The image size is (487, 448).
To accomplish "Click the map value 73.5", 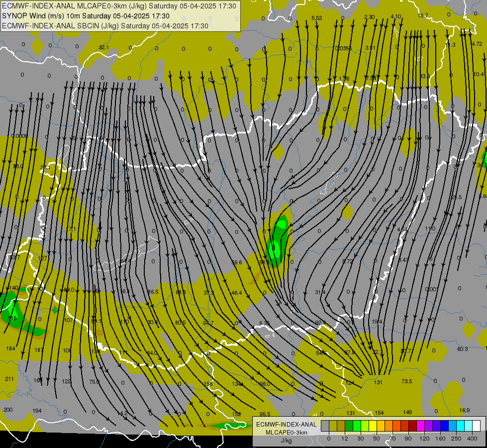I will [407, 381].
